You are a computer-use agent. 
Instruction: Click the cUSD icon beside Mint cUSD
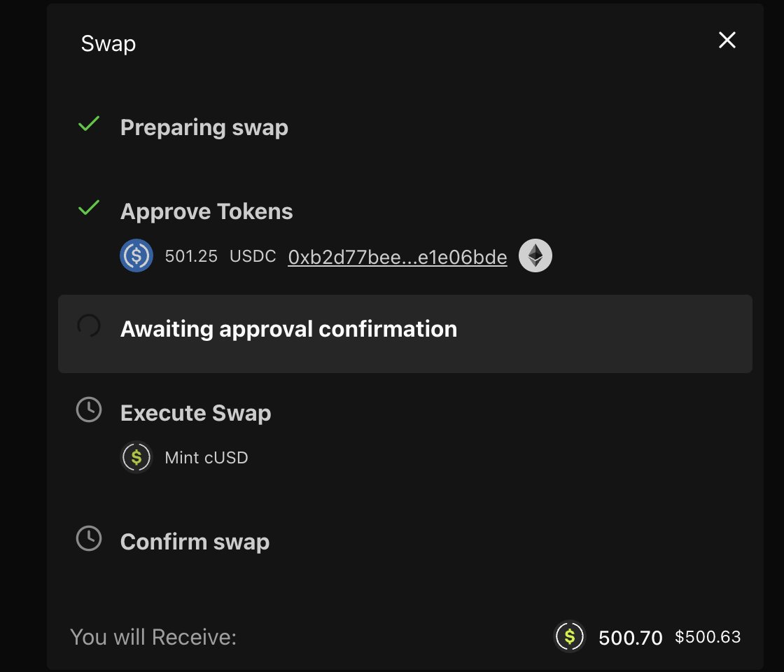(136, 458)
